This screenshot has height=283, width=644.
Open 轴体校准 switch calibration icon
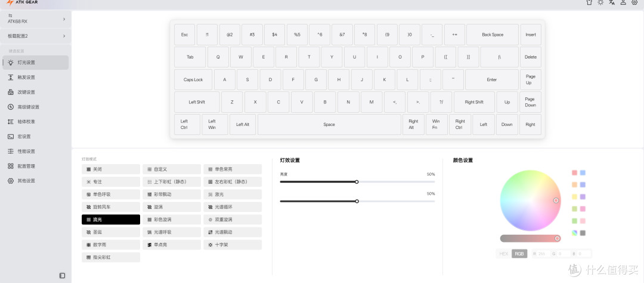(x=11, y=122)
